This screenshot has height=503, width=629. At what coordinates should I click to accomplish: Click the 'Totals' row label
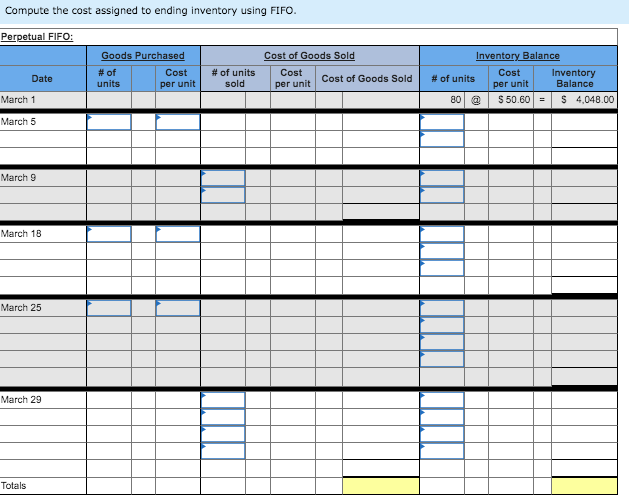click(x=13, y=486)
